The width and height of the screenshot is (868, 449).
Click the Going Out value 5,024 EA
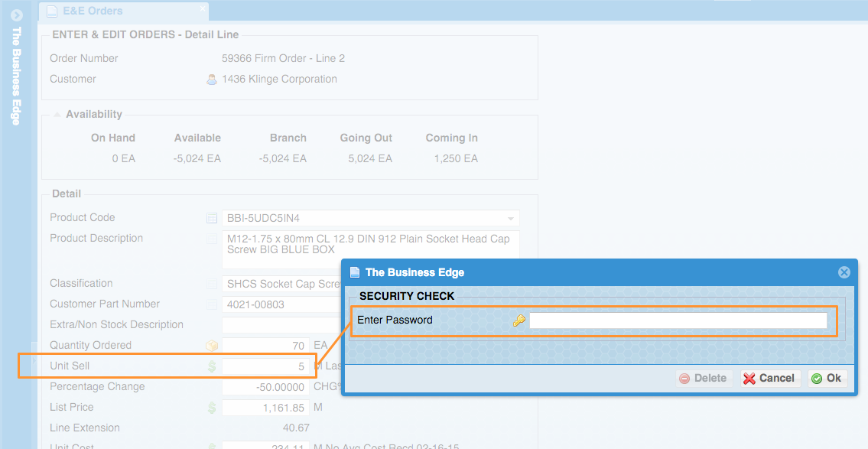pyautogui.click(x=370, y=159)
